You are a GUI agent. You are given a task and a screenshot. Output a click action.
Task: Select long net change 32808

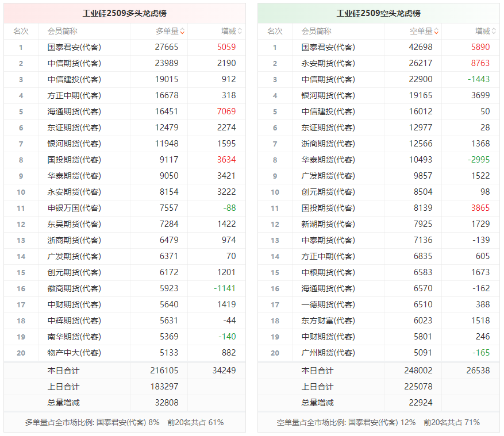click(x=167, y=403)
